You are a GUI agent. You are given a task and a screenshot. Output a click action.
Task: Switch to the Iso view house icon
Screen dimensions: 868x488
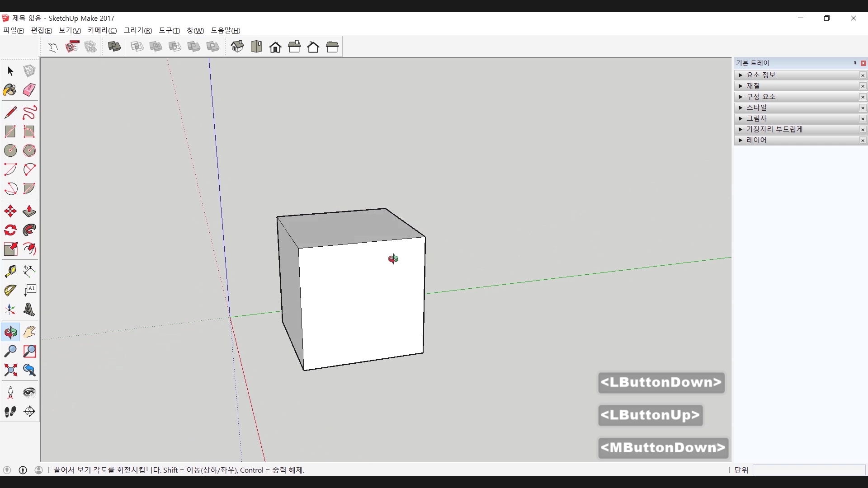pos(237,47)
